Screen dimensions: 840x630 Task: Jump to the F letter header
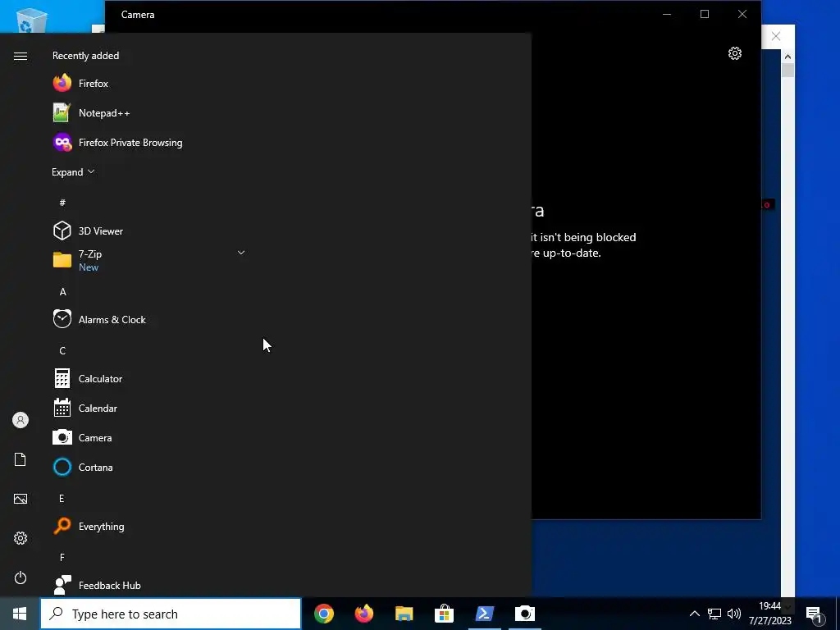click(62, 558)
